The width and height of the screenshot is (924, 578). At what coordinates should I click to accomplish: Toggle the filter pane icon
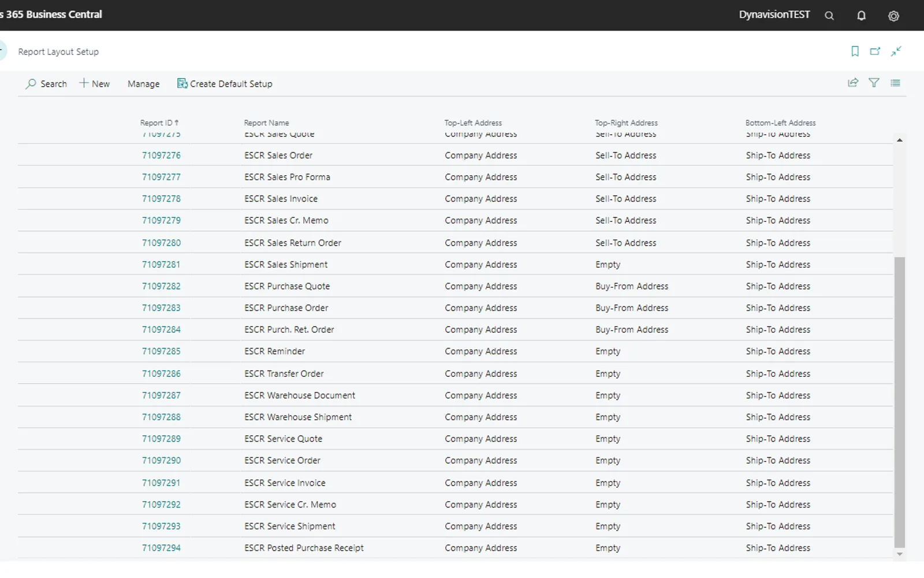coord(874,83)
